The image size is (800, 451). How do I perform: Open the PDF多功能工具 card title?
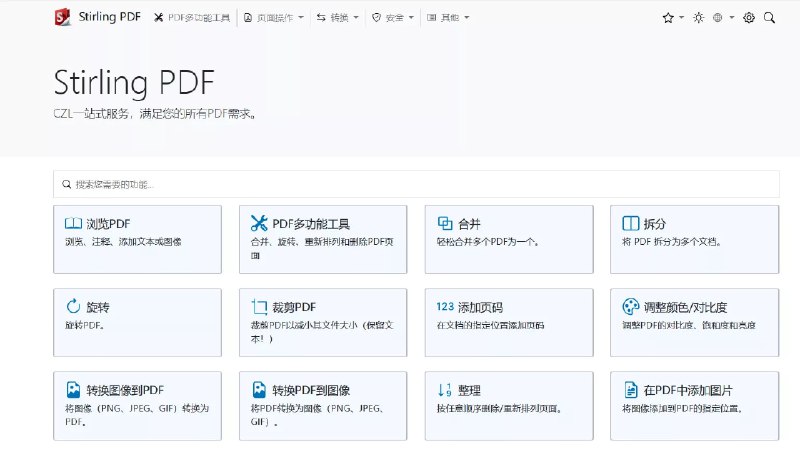pyautogui.click(x=311, y=224)
